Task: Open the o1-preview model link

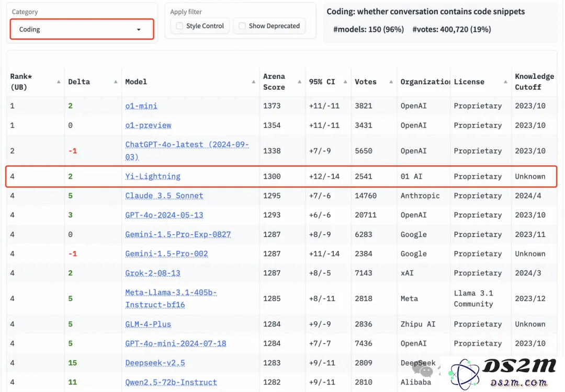Action: click(148, 125)
